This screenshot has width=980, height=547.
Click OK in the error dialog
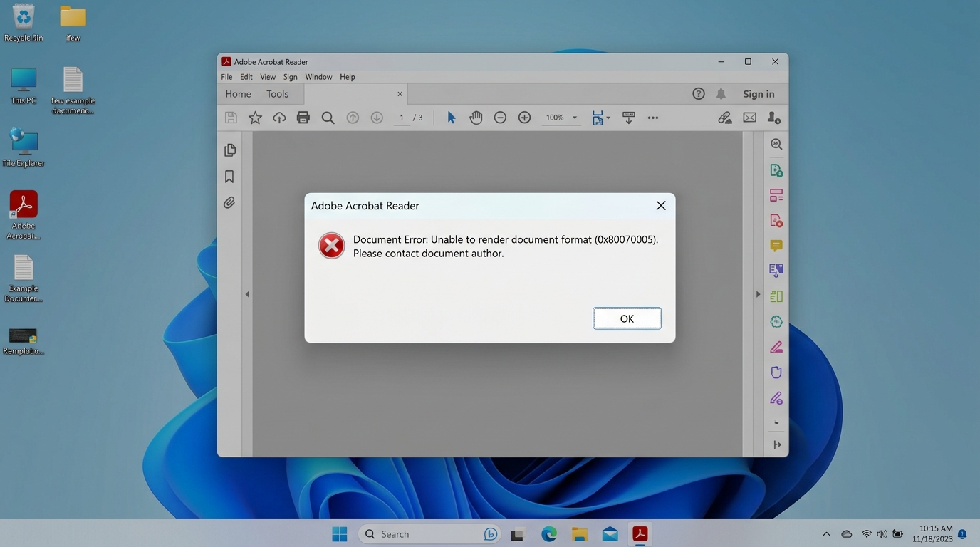(x=627, y=318)
